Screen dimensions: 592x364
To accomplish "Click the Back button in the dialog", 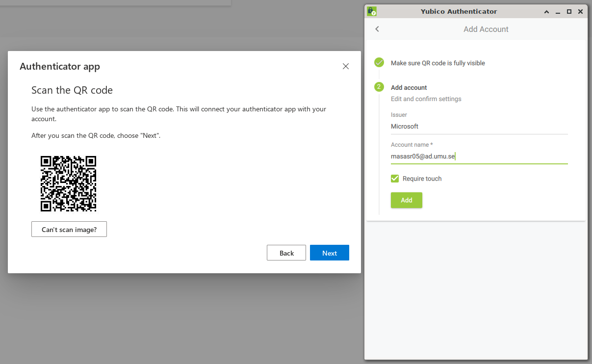I will click(286, 253).
